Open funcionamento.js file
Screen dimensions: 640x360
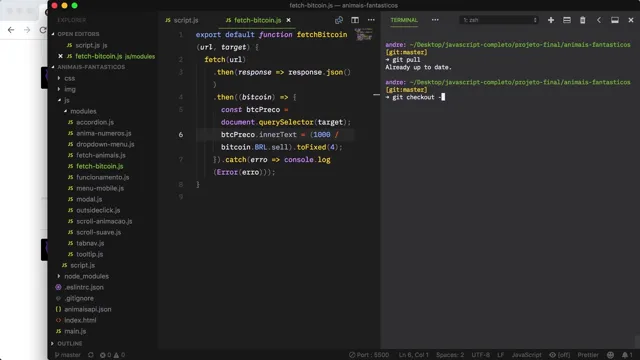pyautogui.click(x=102, y=177)
